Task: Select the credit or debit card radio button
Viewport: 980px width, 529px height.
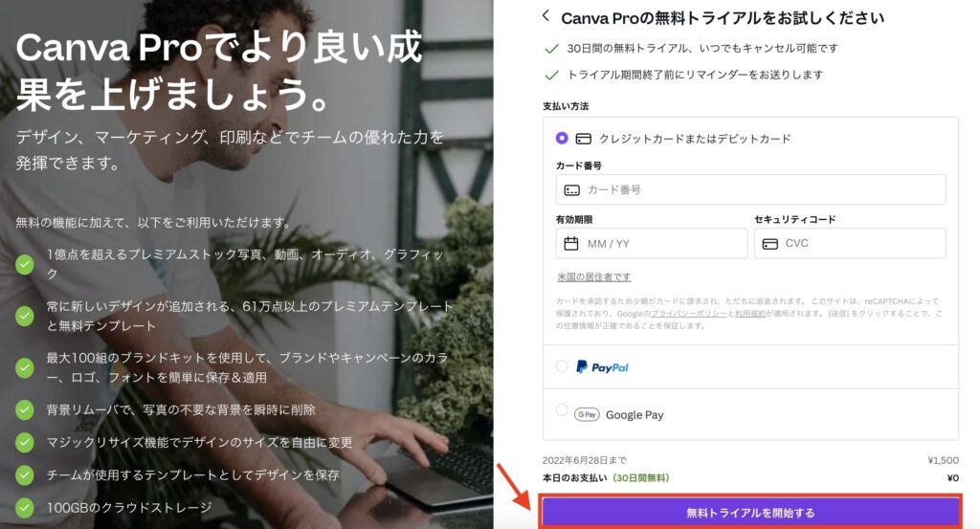Action: (562, 138)
